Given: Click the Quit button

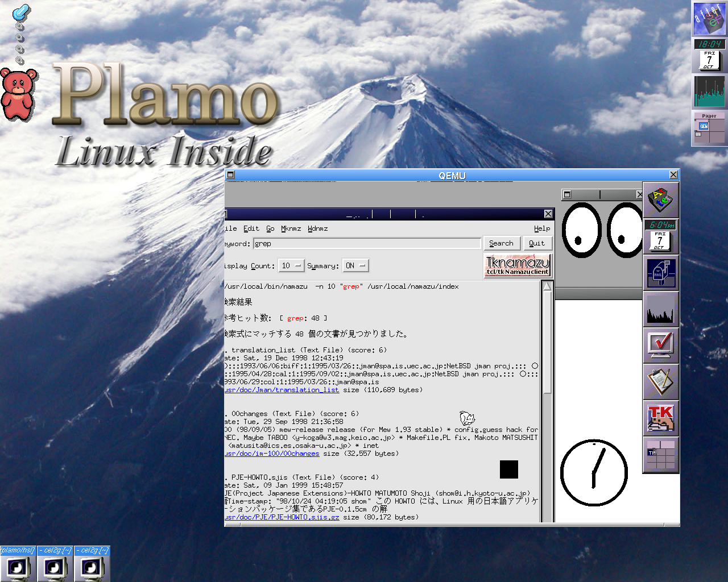Looking at the screenshot, I should point(537,243).
